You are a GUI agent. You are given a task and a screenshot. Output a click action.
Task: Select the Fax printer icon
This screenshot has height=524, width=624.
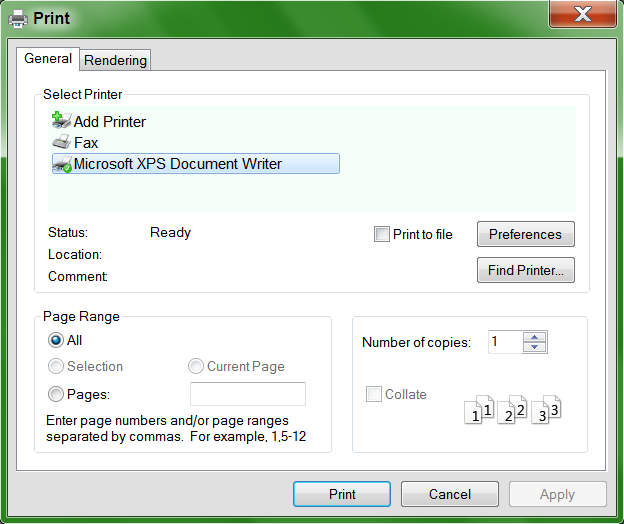click(61, 143)
